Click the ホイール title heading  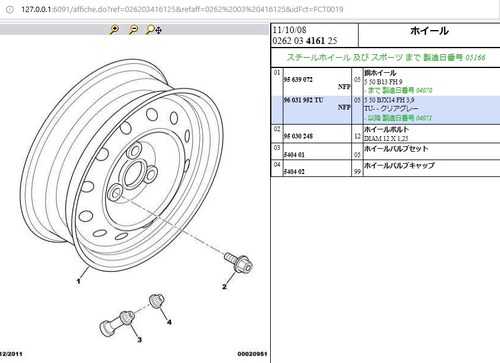pos(429,31)
